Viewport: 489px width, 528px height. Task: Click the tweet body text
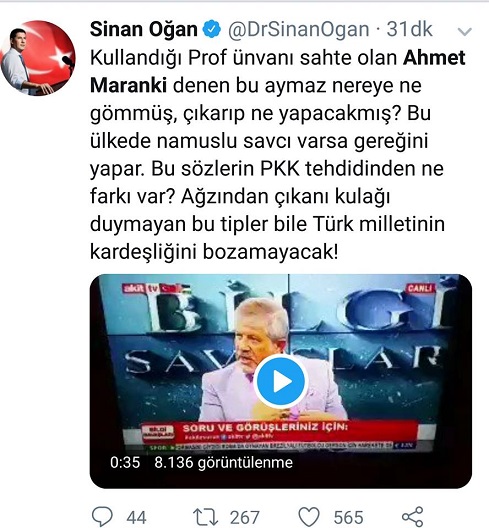pos(278,155)
